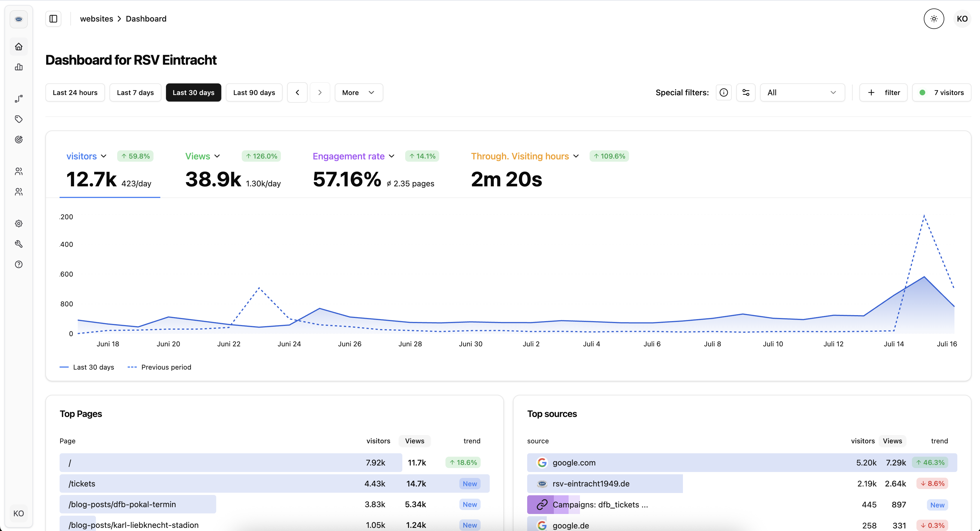Click the green live visitors dot

point(922,92)
